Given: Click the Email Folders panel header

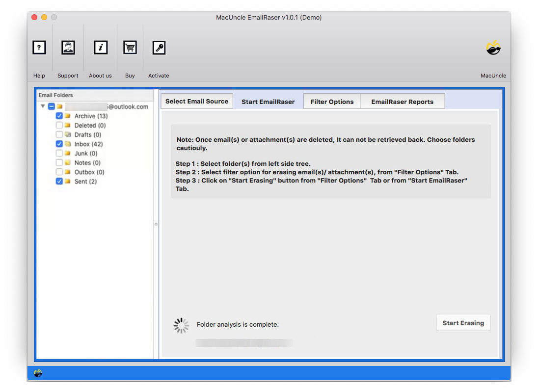Looking at the screenshot, I should click(95, 95).
